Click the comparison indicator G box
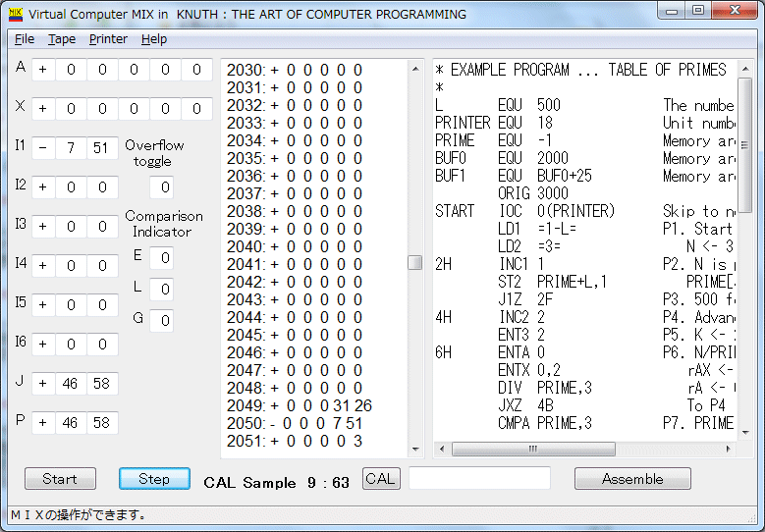Screen dimensions: 765x532 [x=161, y=320]
